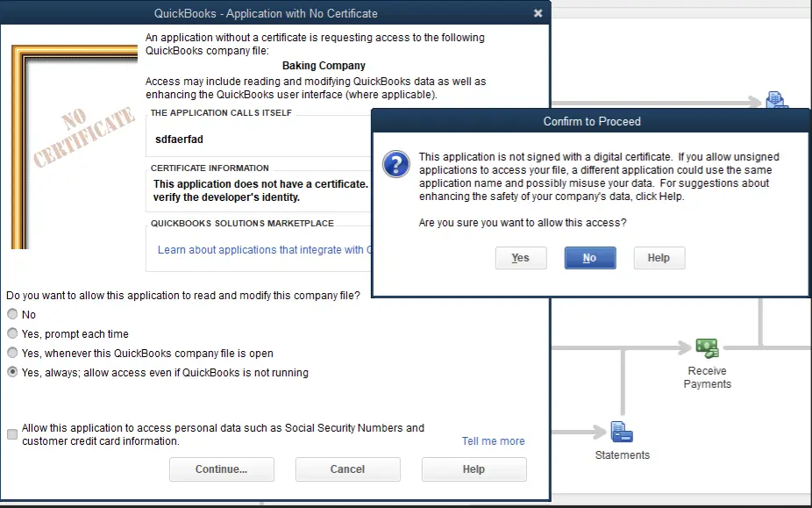Screen dimensions: 812x508
Task: Click 'QUICKBOOKS SOLUTIONS MARKETPLACE' heading
Action: (242, 224)
